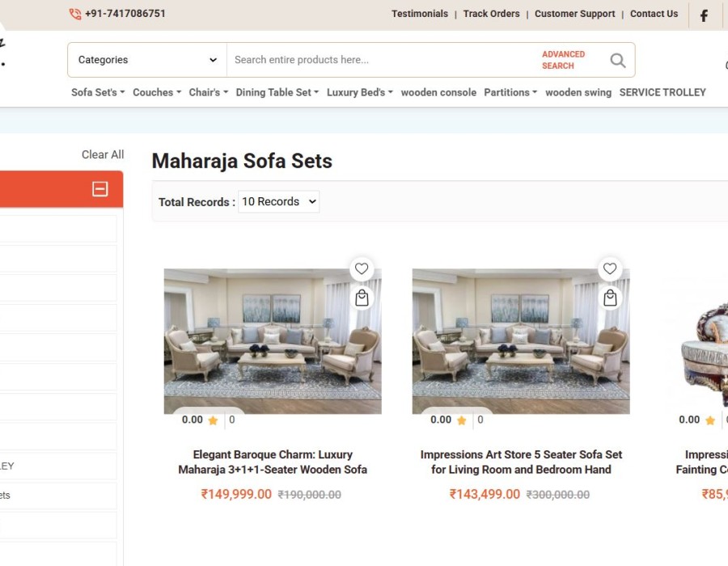Expand the Luxury Bed's menu
The image size is (728, 566).
pos(359,92)
